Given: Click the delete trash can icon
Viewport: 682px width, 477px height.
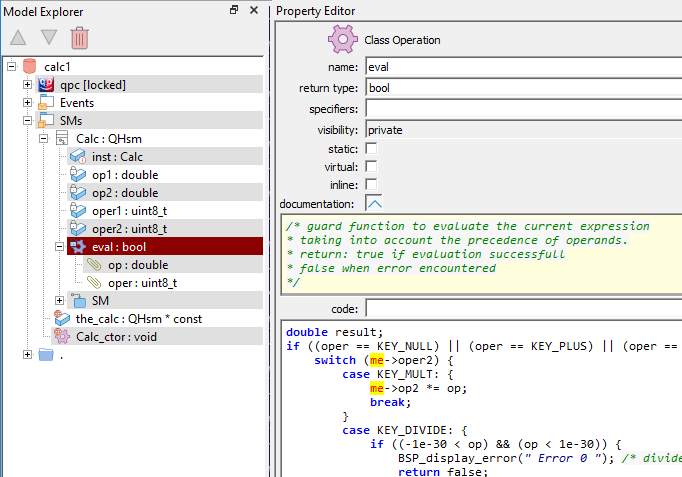Looking at the screenshot, I should (x=80, y=39).
